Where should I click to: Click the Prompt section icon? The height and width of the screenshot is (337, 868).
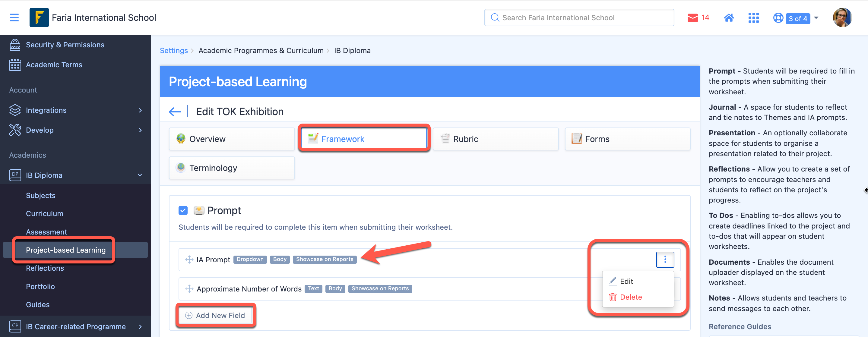[x=199, y=210]
